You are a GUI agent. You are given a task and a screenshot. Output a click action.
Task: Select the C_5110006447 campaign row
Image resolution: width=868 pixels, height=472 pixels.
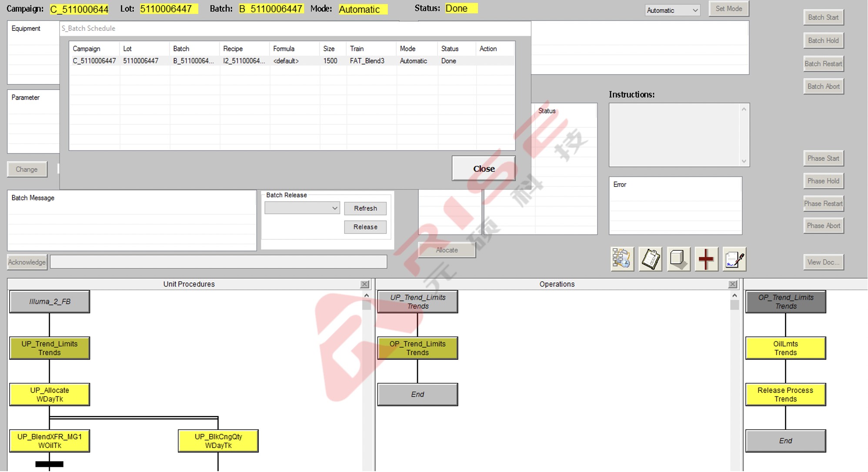pos(94,61)
